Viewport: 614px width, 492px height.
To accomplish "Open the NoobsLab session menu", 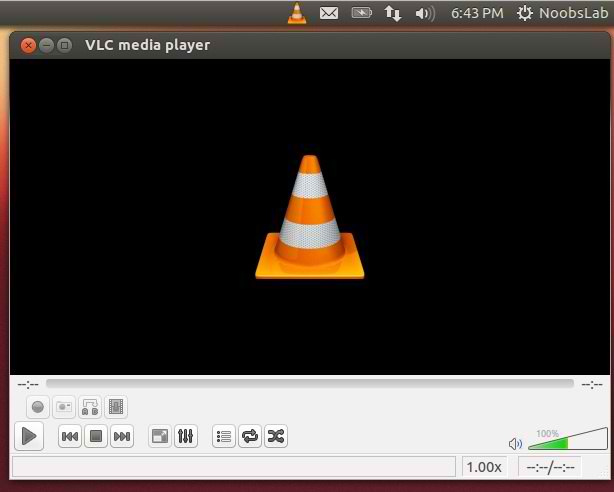I will pos(563,13).
